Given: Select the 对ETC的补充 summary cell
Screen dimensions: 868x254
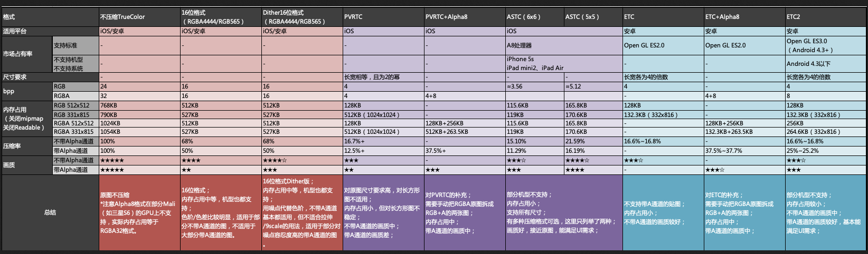Looking at the screenshot, I should coord(744,212).
